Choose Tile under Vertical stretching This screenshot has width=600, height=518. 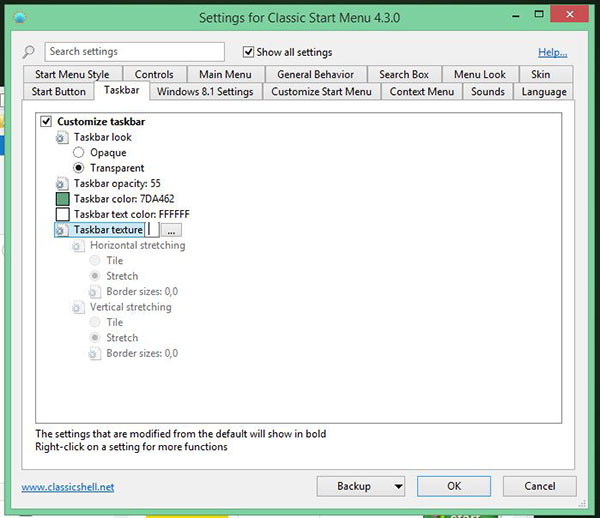pyautogui.click(x=95, y=322)
